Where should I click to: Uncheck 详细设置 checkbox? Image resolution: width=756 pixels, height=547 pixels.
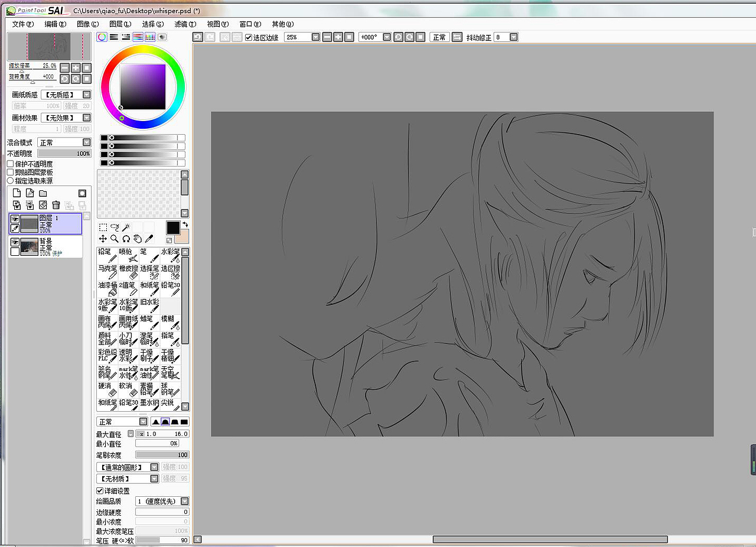click(100, 491)
